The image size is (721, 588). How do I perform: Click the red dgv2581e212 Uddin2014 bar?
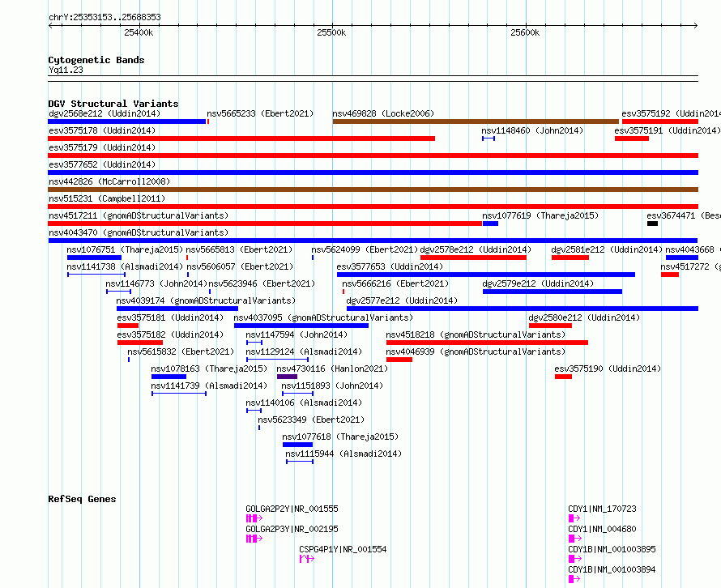[x=570, y=258]
